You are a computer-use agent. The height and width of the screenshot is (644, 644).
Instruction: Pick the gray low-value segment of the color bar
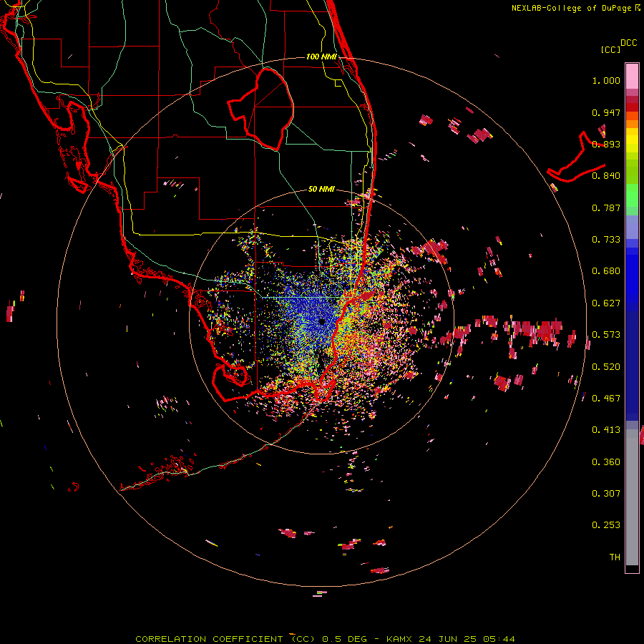point(632,497)
